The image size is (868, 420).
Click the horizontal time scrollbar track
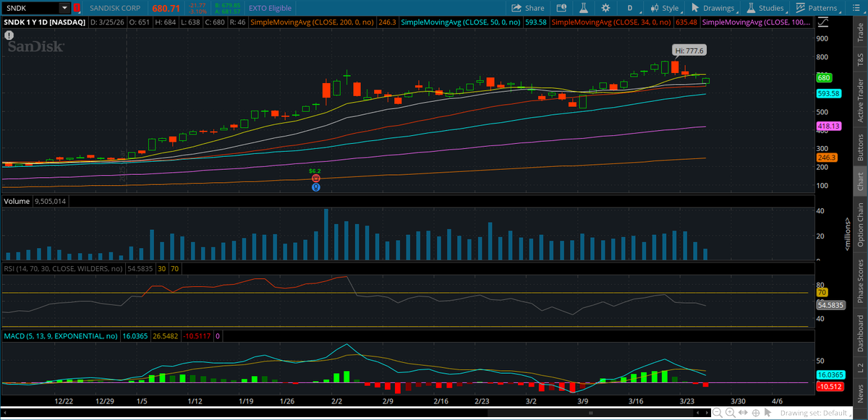356,412
